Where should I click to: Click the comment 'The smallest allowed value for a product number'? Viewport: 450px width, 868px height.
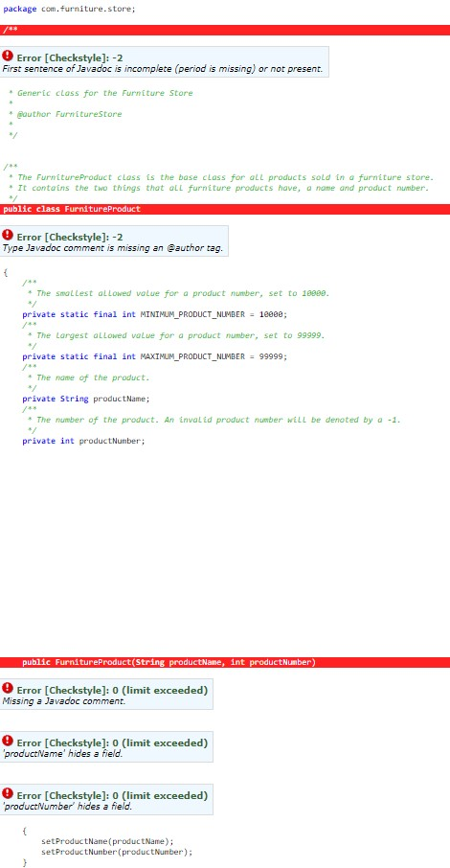click(x=179, y=293)
